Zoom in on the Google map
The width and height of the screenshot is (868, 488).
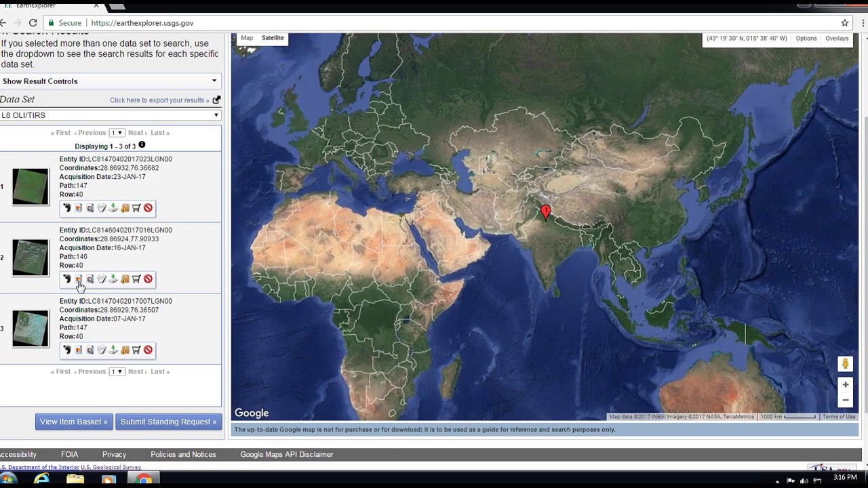(845, 385)
